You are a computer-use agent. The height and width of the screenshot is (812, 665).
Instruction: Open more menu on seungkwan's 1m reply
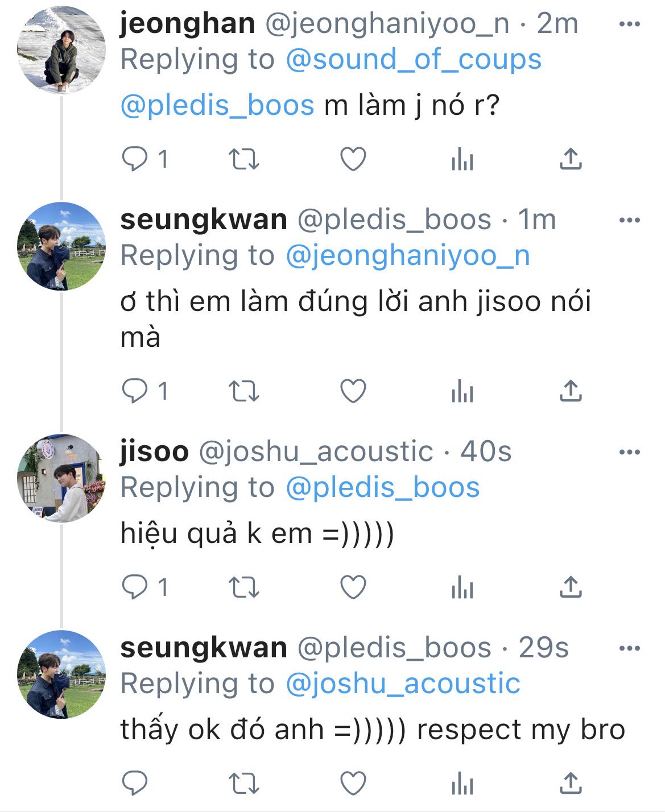pyautogui.click(x=629, y=221)
